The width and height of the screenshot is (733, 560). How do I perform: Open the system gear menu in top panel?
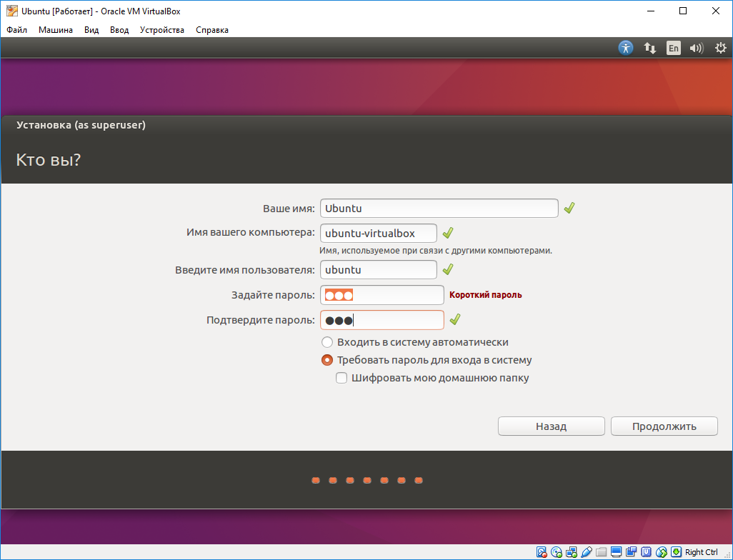(721, 48)
